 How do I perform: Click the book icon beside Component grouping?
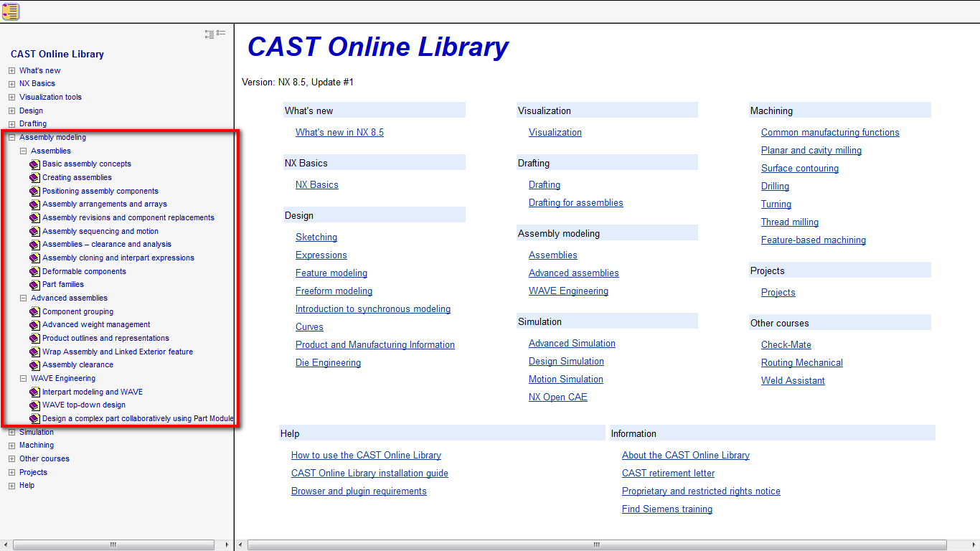tap(34, 312)
